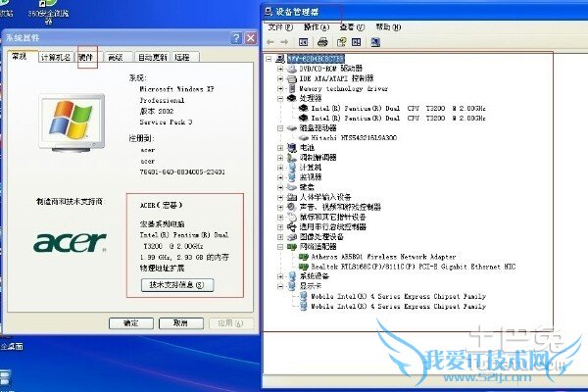Select the Memory technology driver icon

click(292, 88)
